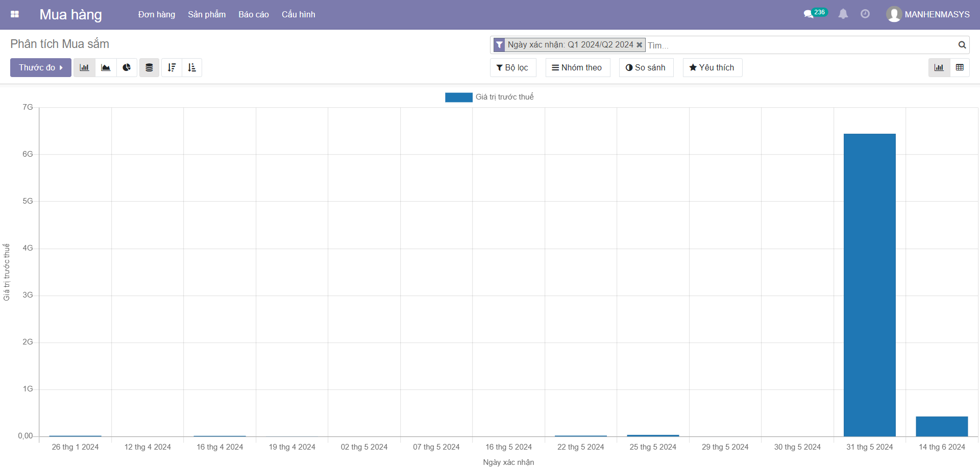Toggle the stacked chart option
This screenshot has height=470, width=980.
tap(149, 67)
